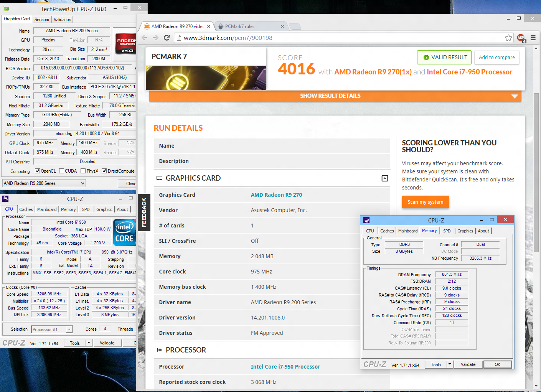The image size is (541, 392).
Task: Close the PCMark7 rules tab
Action: [282, 26]
